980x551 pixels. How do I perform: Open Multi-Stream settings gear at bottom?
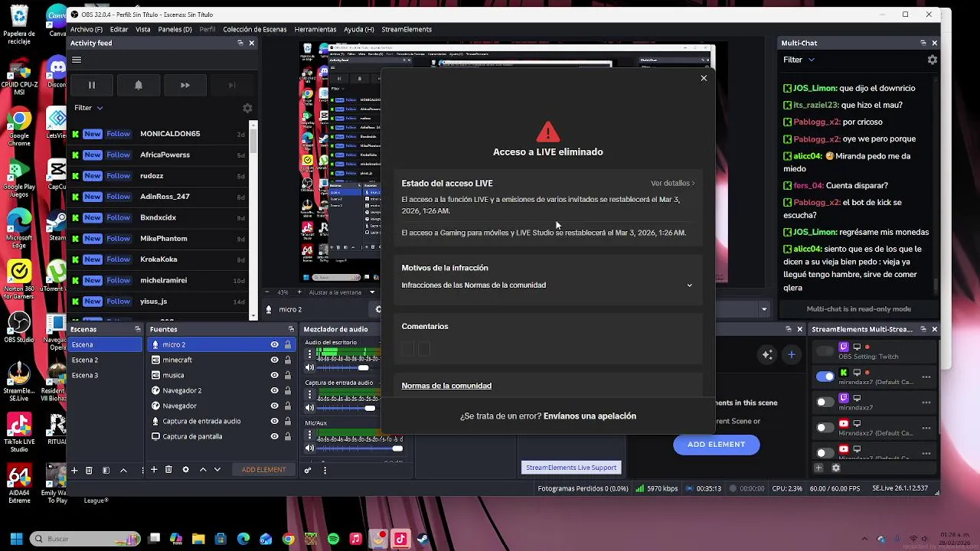click(x=835, y=468)
